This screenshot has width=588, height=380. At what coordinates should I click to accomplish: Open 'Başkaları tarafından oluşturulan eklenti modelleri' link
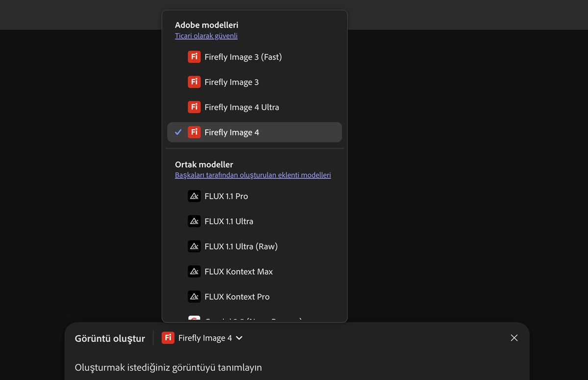point(253,175)
